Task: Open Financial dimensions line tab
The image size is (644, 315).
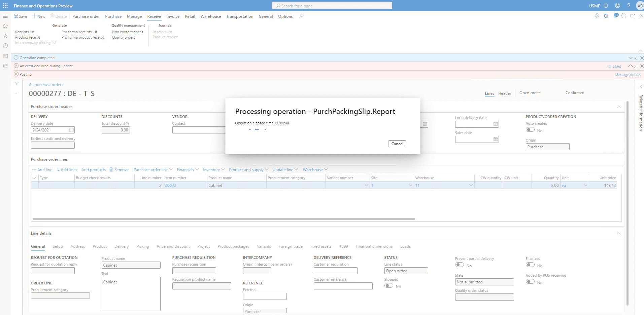Action: click(x=374, y=246)
